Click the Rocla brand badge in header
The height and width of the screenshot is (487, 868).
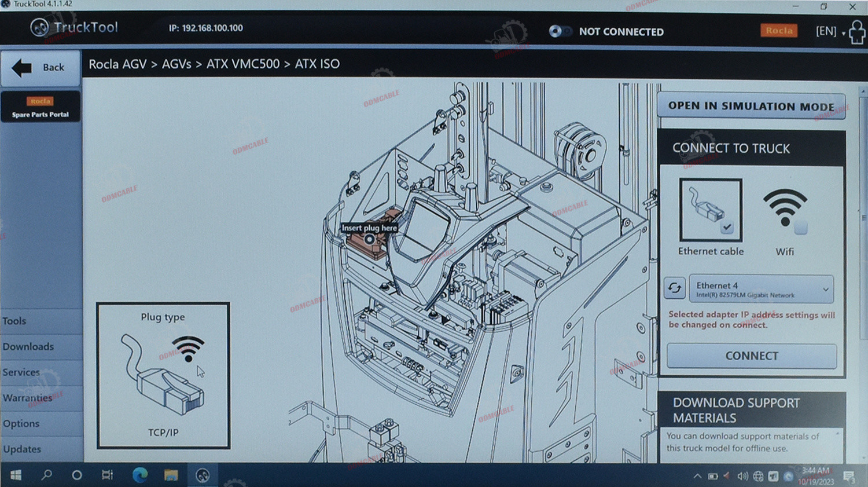779,31
